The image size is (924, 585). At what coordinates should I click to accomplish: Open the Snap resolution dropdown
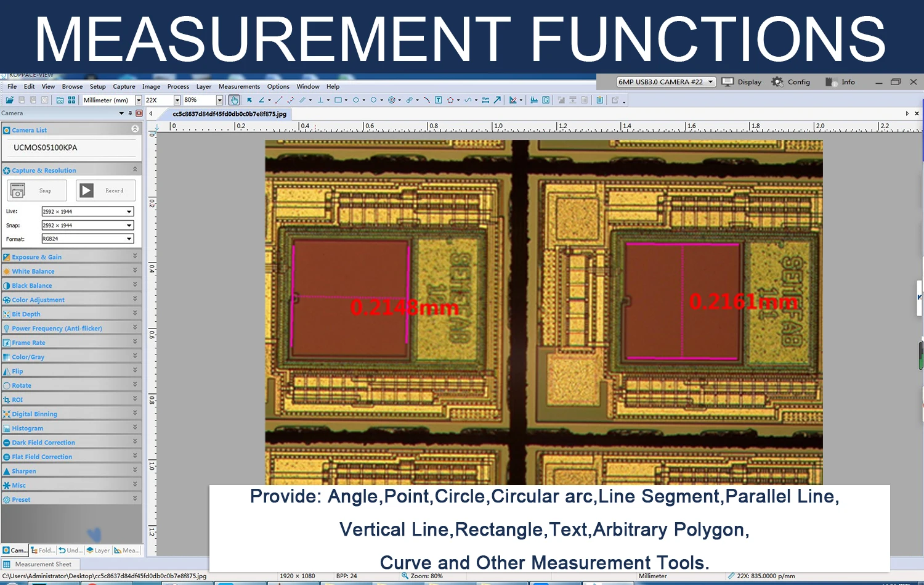87,226
